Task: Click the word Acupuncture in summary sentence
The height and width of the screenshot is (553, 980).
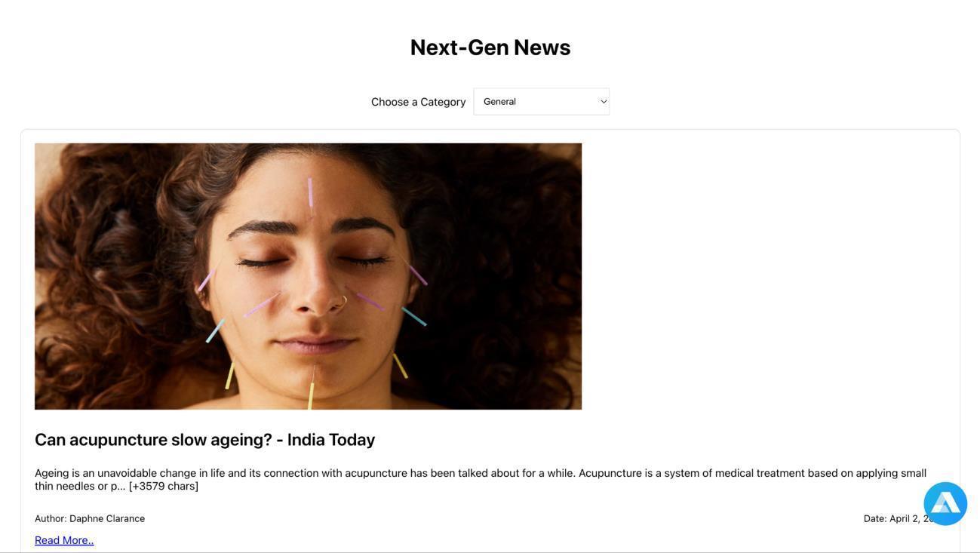Action: point(610,473)
